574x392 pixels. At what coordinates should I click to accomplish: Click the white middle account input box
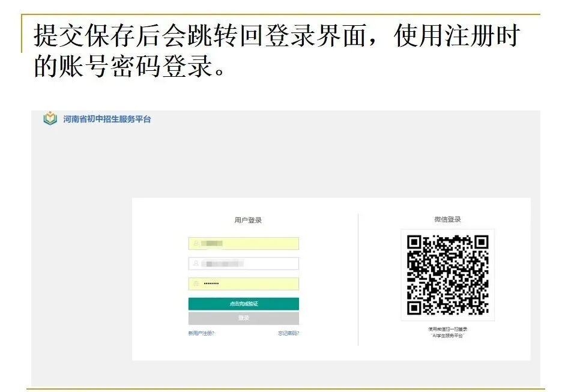243,263
